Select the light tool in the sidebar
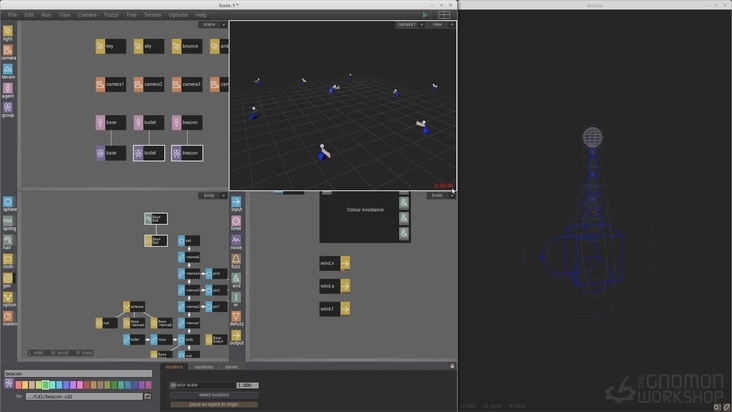732x412 pixels. tap(8, 31)
